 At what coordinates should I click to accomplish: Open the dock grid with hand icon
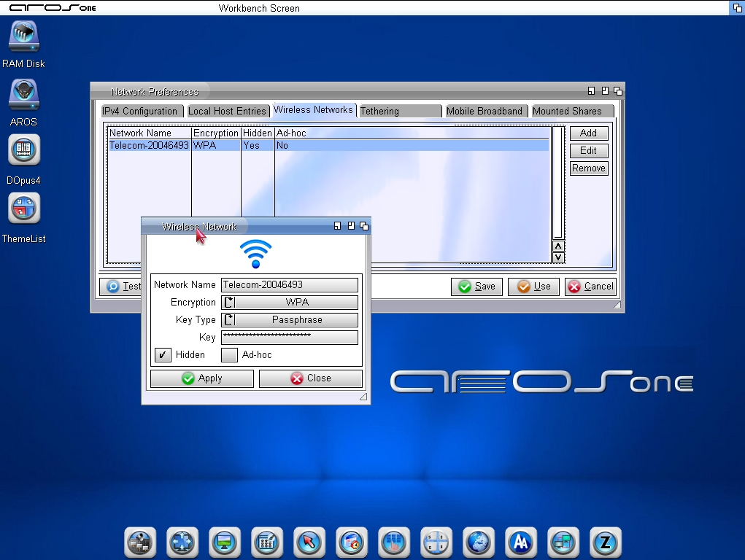pos(394,542)
